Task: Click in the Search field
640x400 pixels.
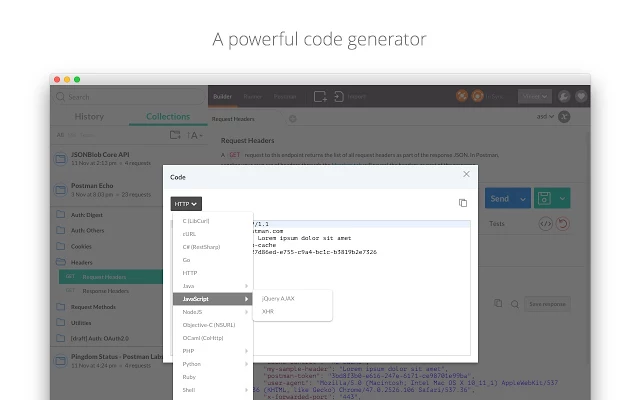Action: click(x=110, y=97)
